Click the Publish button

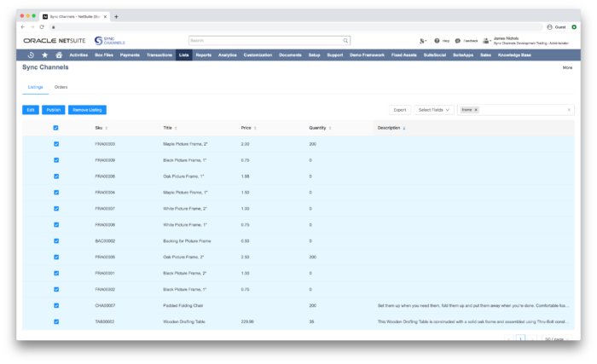click(x=53, y=110)
